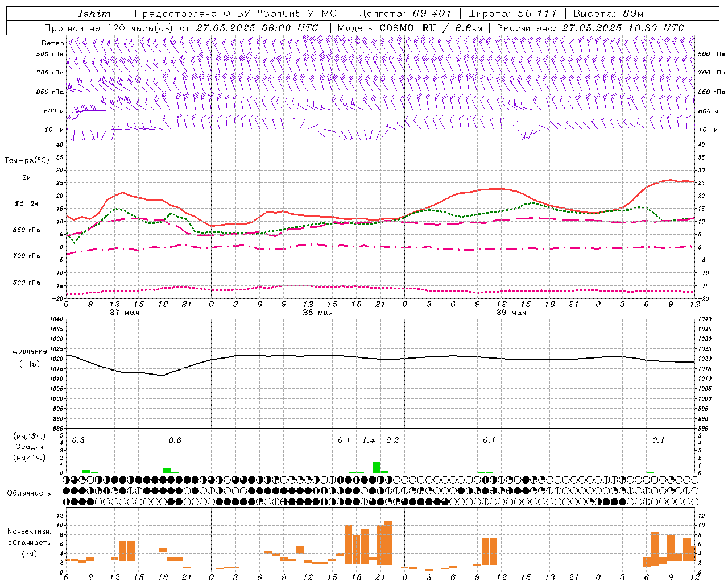The width and height of the screenshot is (728, 582).
Task: Select the "Долгота: 69.401" header field
Action: 404,14
